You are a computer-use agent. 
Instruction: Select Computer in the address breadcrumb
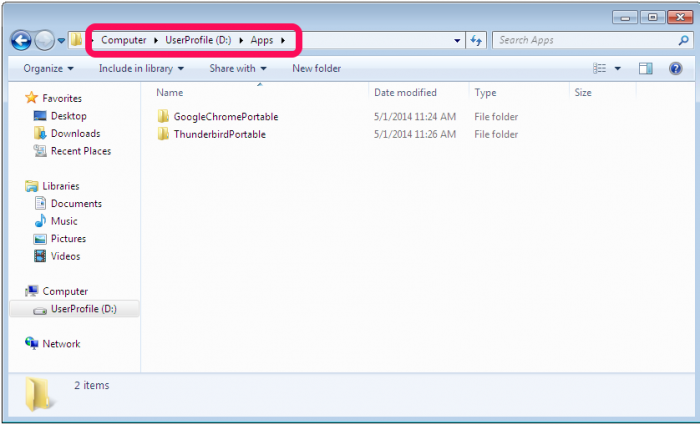point(124,40)
